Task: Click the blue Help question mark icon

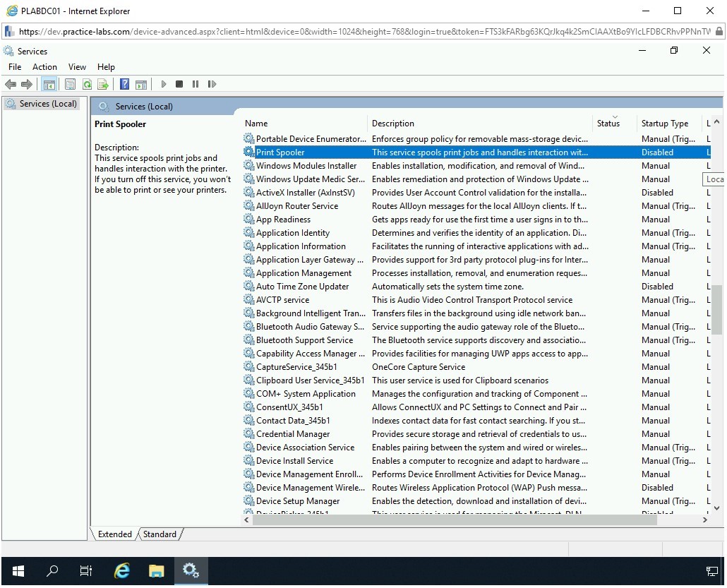Action: click(x=124, y=84)
